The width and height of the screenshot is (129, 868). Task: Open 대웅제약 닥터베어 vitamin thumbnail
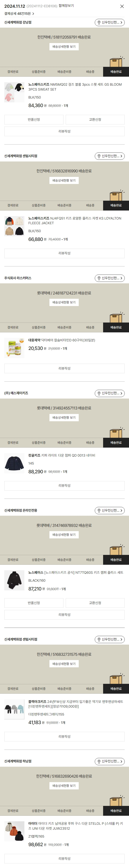pos(14,347)
